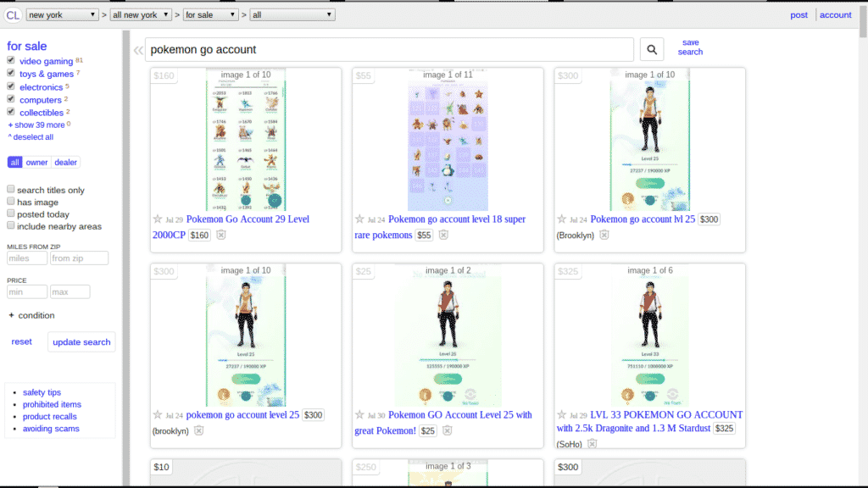Enable the has image filter
This screenshot has height=488, width=868.
coord(10,202)
